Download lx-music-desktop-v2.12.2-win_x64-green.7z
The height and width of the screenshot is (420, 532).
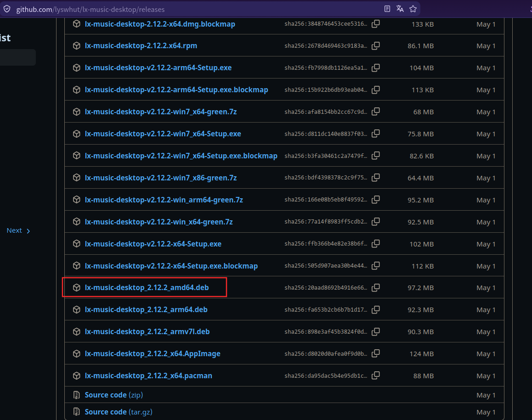tap(159, 222)
